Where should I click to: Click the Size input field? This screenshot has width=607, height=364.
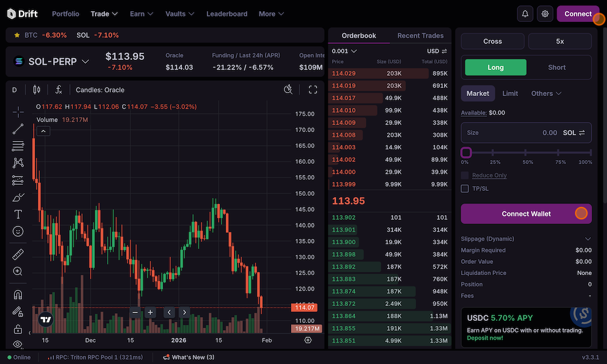point(510,133)
